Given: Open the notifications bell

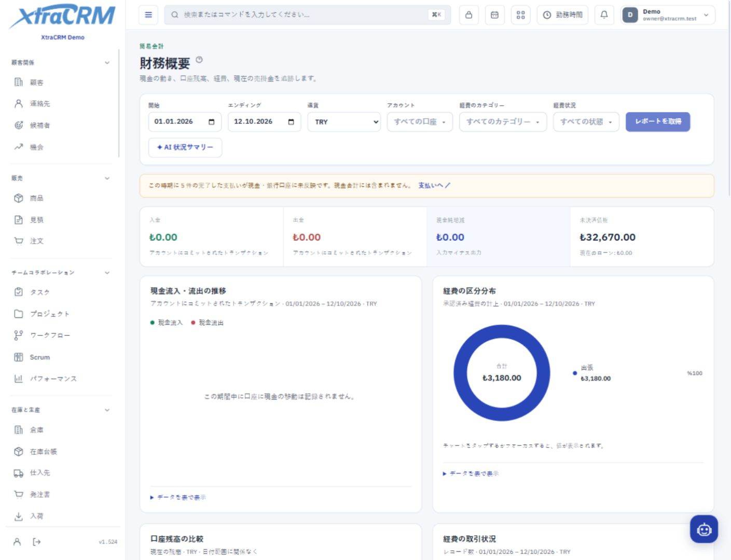Looking at the screenshot, I should pyautogui.click(x=604, y=15).
